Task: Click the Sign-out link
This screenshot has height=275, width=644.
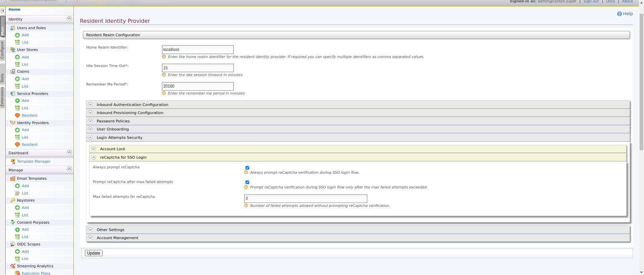Action: coord(591,1)
